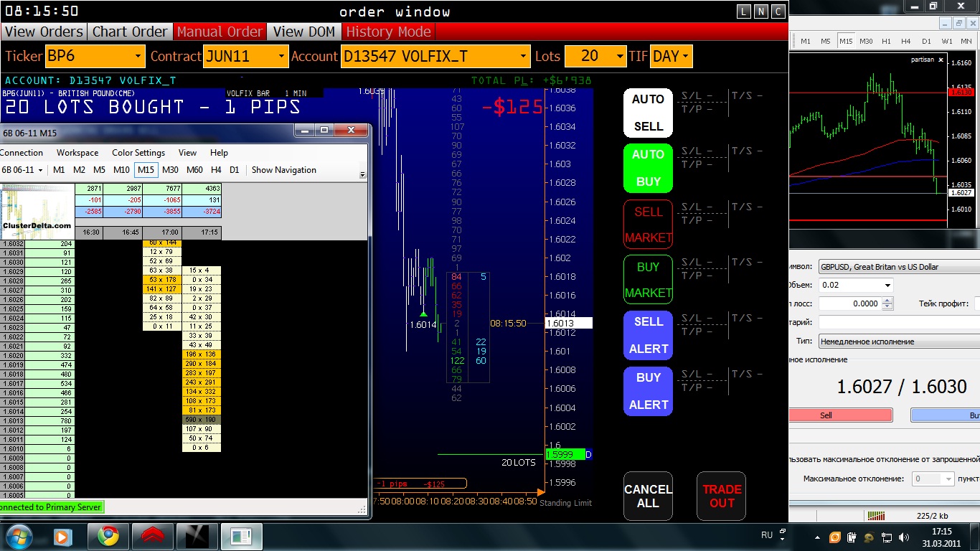The width and height of the screenshot is (980, 551).
Task: Open the red chevron app in taskbar
Action: click(152, 537)
